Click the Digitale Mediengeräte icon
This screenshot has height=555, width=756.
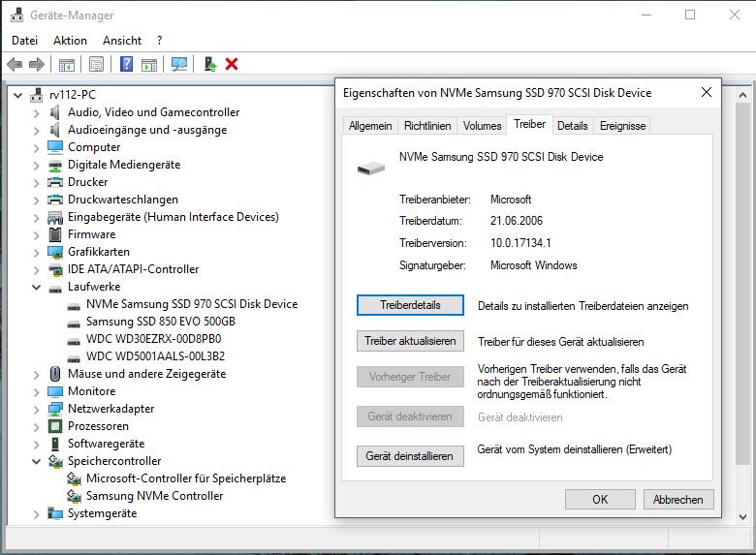pos(55,165)
